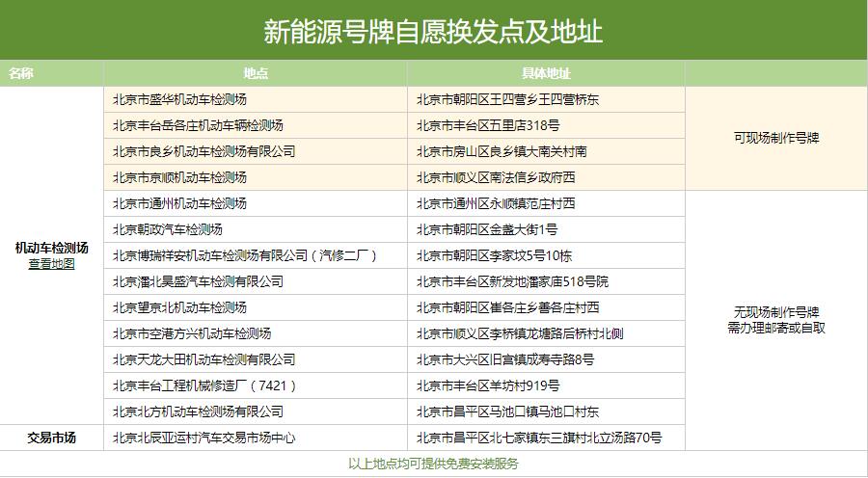This screenshot has height=478, width=868.
Task: Click address 北京市顺义区南法信乡政府西
Action: (496, 177)
